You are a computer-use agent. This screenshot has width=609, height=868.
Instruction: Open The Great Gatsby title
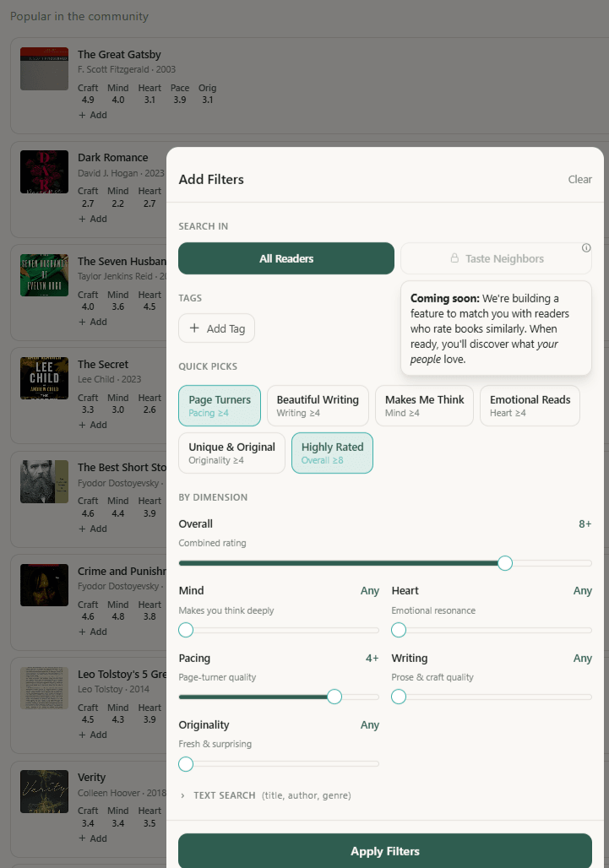click(119, 54)
